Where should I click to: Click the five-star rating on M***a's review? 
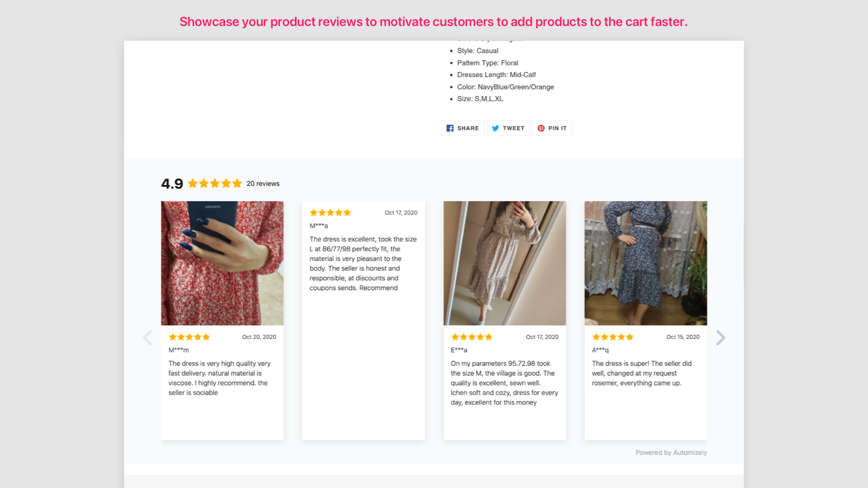tap(330, 212)
